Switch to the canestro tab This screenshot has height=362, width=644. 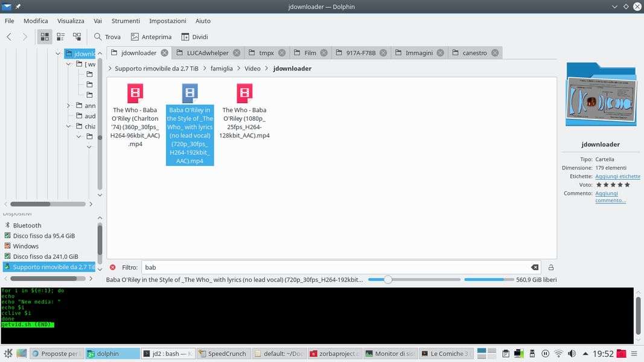point(474,53)
